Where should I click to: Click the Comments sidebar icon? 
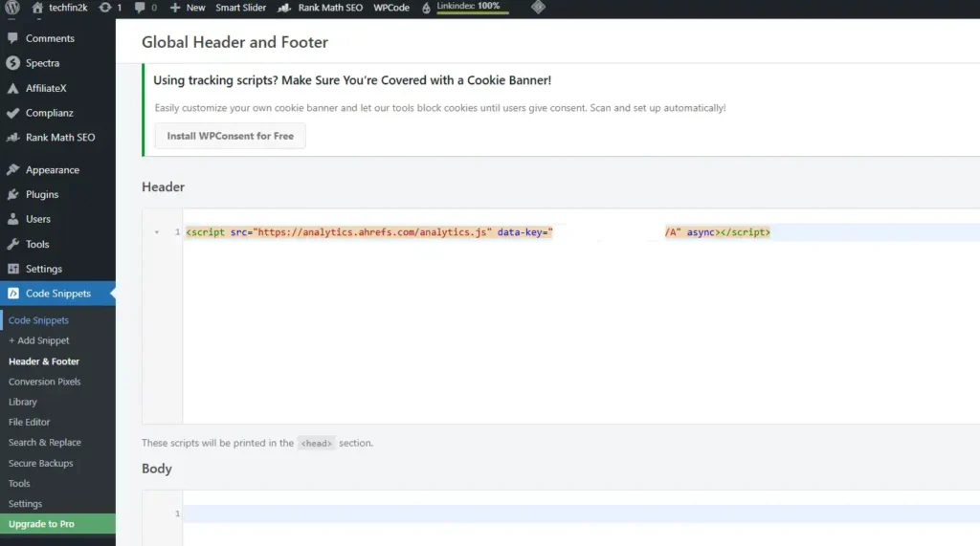click(x=13, y=38)
